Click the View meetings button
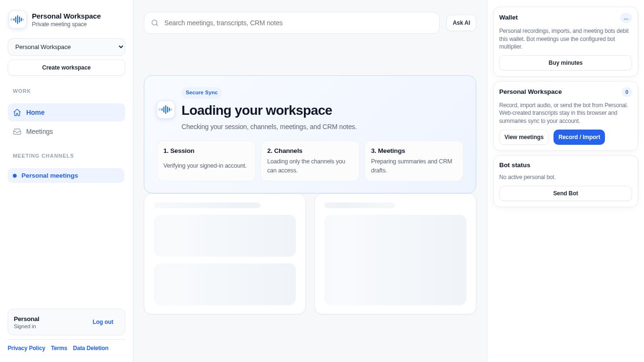The width and height of the screenshot is (644, 362). pos(524,137)
